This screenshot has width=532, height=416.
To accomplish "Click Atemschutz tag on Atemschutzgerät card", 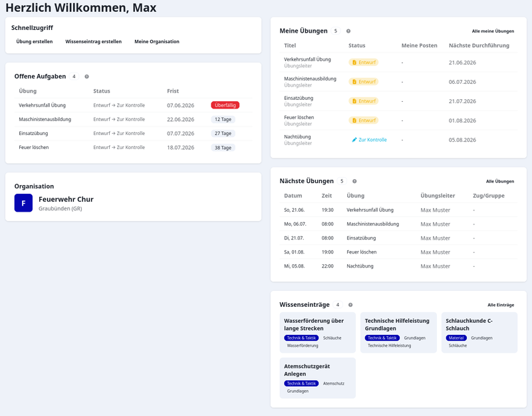I will (x=334, y=383).
